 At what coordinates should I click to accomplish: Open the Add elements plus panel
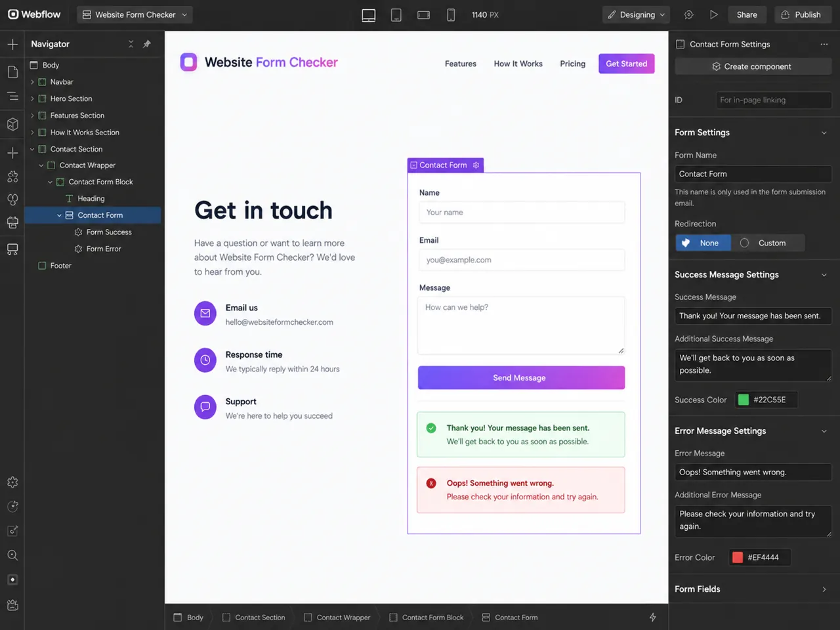click(12, 44)
